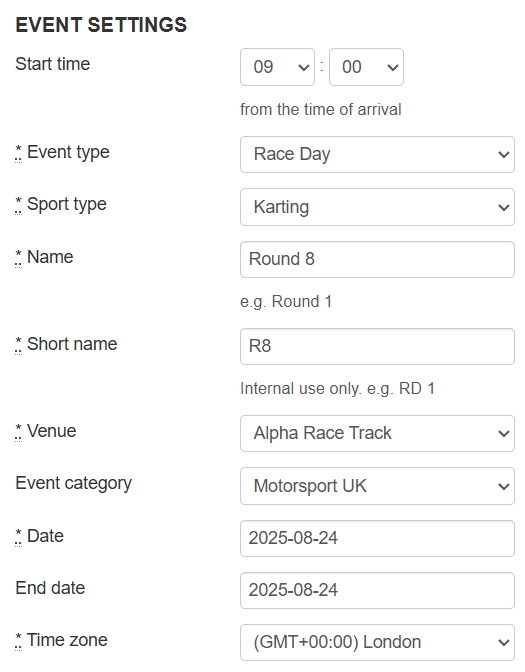Click the End date input field

pos(377,590)
